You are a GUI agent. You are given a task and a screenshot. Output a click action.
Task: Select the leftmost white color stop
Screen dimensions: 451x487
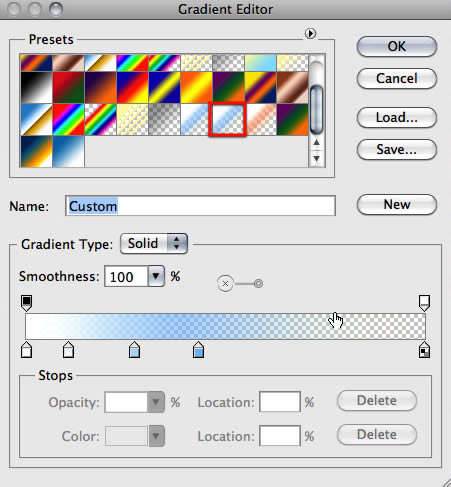point(27,350)
